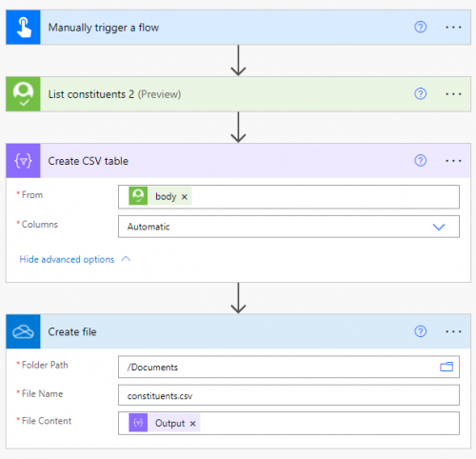Click the OneDrive cloud icon on Create file

23,331
